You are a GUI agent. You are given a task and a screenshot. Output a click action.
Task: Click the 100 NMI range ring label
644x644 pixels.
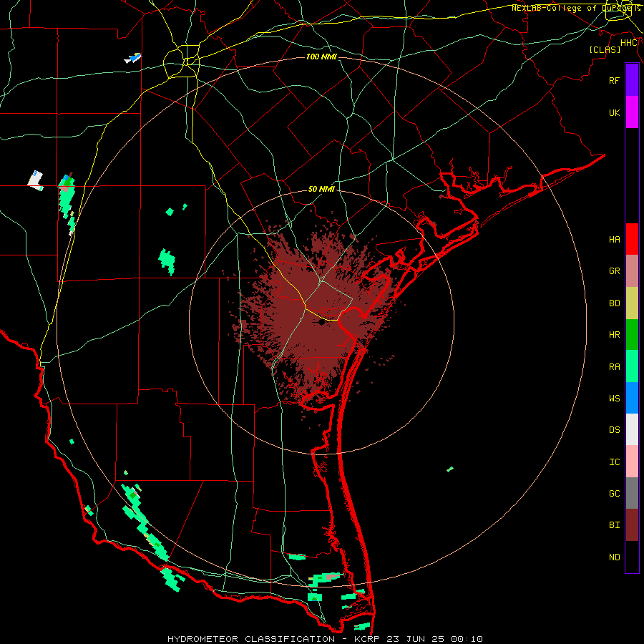click(321, 57)
